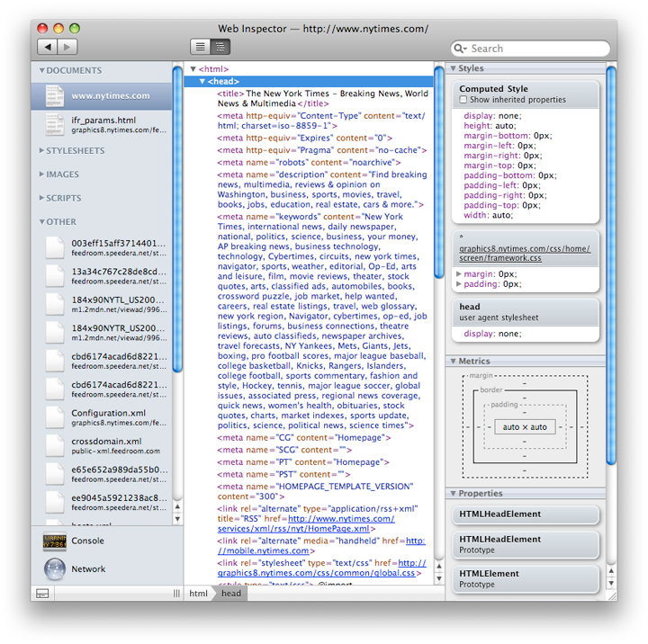Go forward with the right arrow button
This screenshot has width=648, height=644.
coord(67,47)
